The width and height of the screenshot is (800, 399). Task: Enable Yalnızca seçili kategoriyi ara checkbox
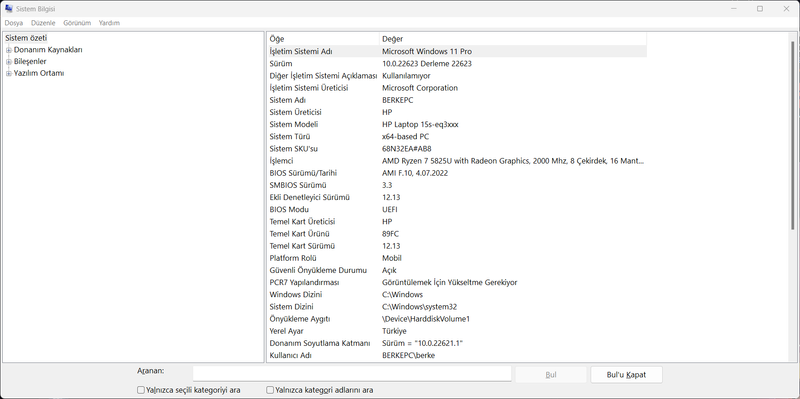coord(141,390)
